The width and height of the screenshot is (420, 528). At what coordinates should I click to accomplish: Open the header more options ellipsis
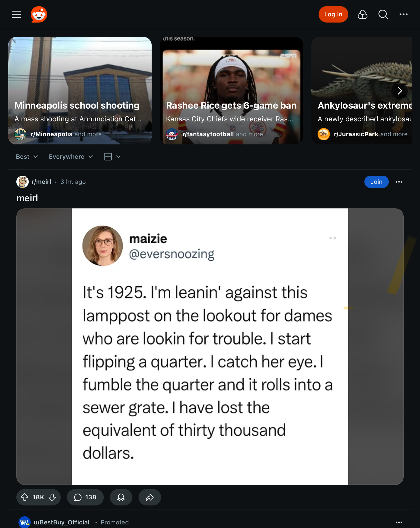(403, 14)
